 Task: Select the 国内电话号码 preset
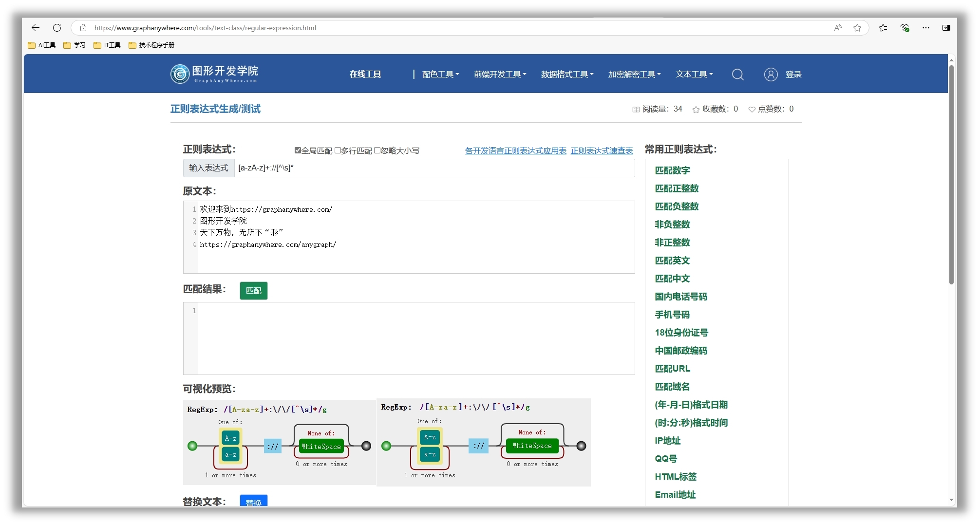(x=681, y=297)
